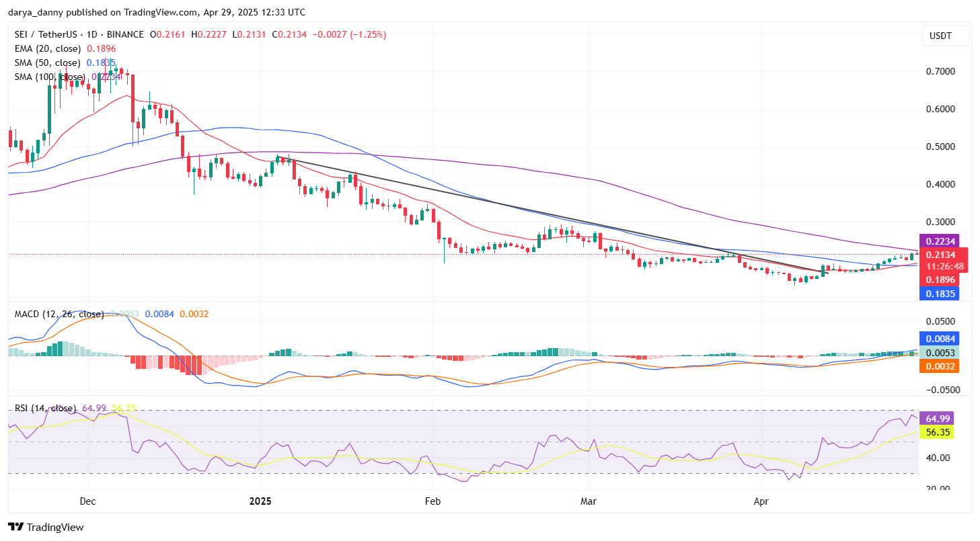Click the 0.7000 price axis label
980x541 pixels.
tap(942, 71)
